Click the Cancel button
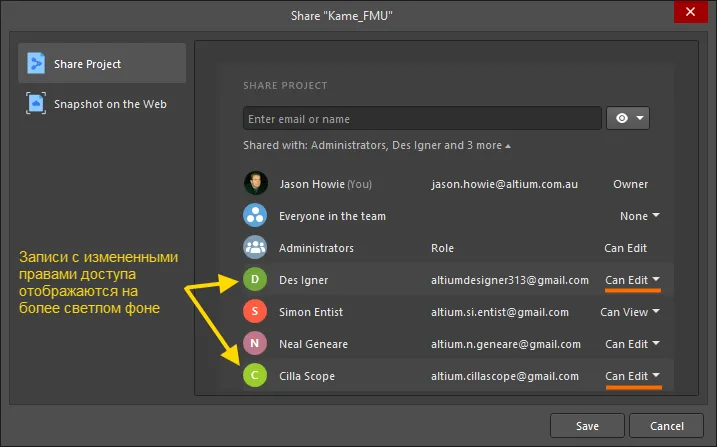The image size is (717, 447). 667,426
